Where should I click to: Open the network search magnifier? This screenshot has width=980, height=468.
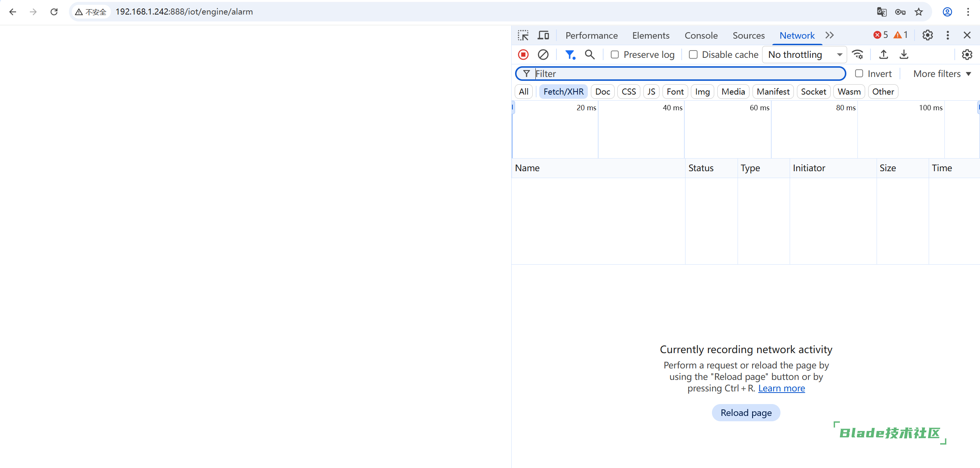point(590,55)
